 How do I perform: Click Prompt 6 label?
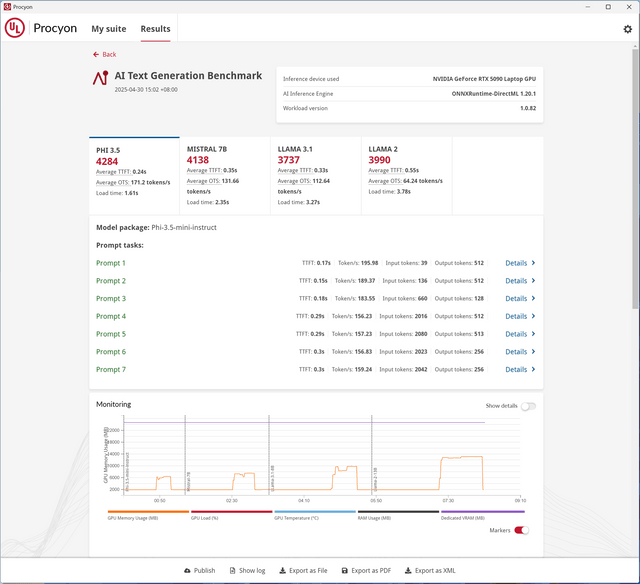(111, 352)
